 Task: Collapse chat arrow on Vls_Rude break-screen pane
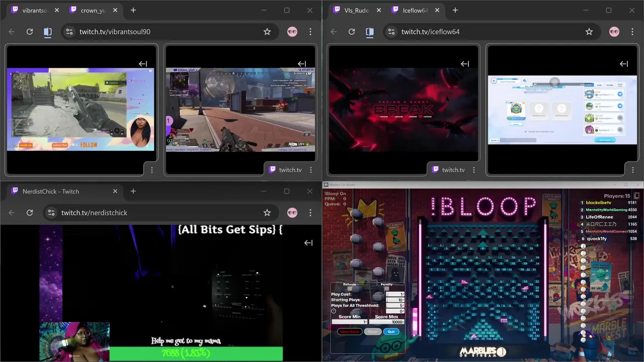click(x=465, y=64)
